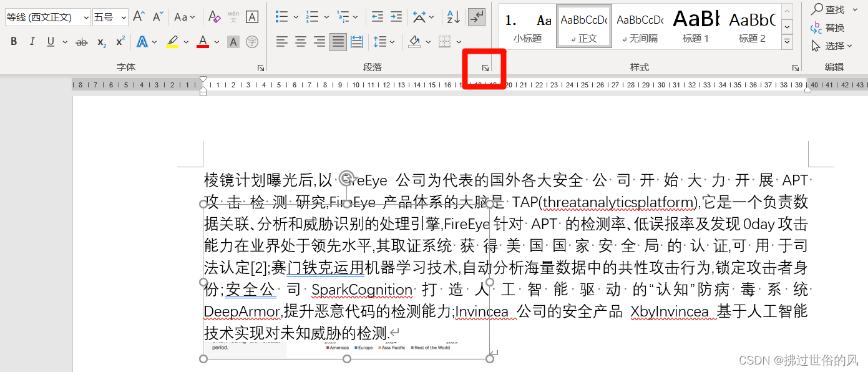This screenshot has width=868, height=372.
Task: Toggle bold formatting
Action: (14, 42)
